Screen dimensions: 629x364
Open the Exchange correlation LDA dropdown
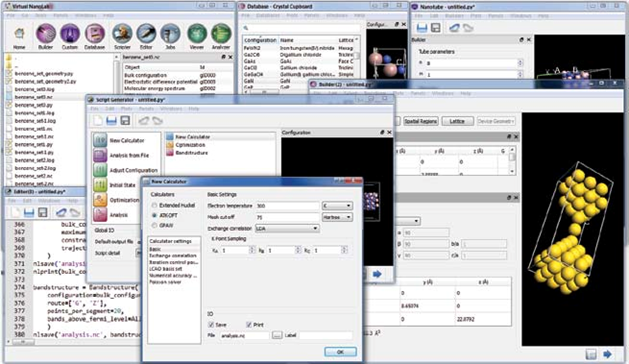(x=287, y=228)
